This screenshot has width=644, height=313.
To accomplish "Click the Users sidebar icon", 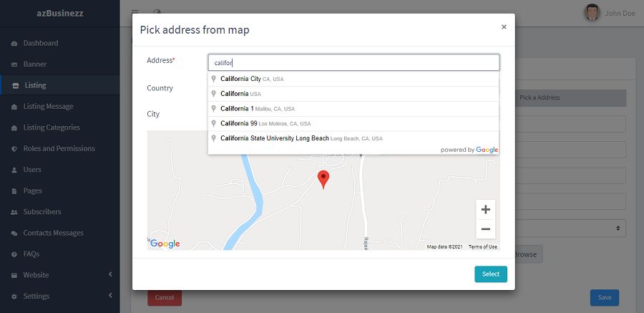I will tap(15, 170).
